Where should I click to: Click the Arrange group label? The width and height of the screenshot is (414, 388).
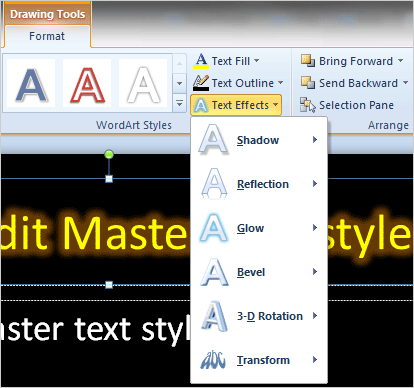pos(388,125)
